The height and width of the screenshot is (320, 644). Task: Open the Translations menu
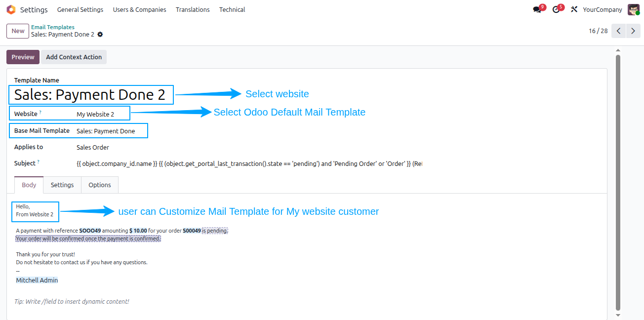tap(193, 9)
